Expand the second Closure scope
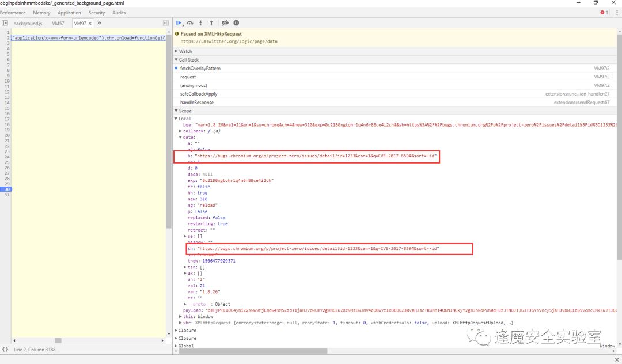Image resolution: width=622 pixels, height=364 pixels. [176, 338]
